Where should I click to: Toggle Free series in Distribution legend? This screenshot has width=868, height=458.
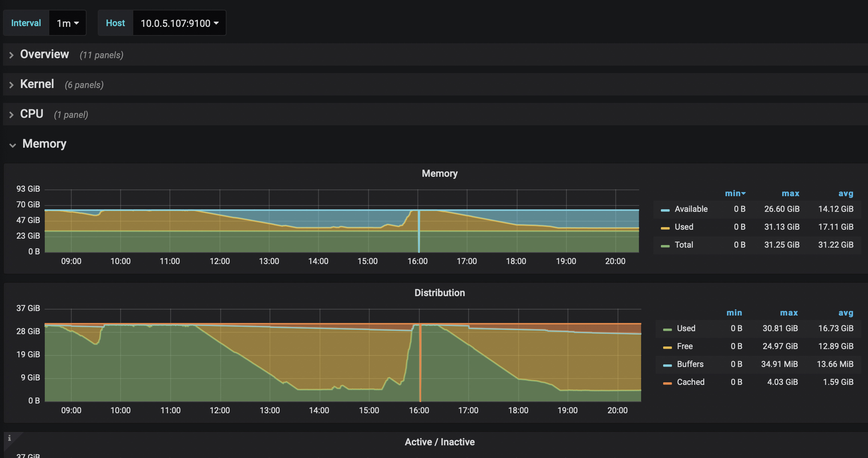685,346
